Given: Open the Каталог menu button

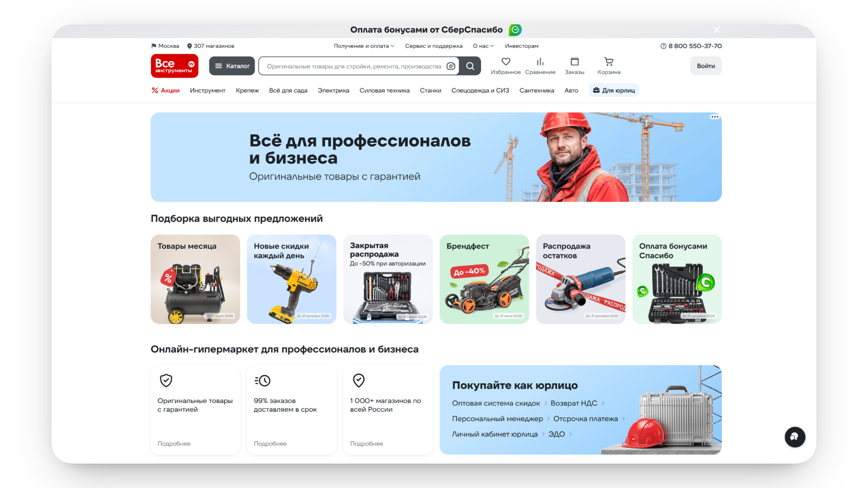Looking at the screenshot, I should click(x=232, y=66).
